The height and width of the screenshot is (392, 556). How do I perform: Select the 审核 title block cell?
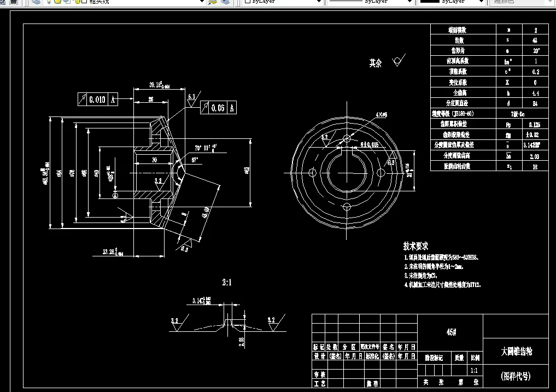tap(319, 375)
